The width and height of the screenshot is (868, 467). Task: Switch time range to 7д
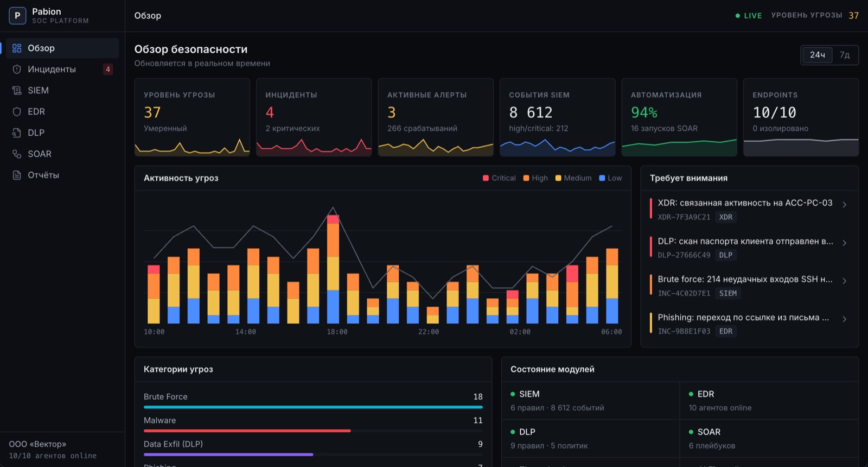tap(845, 55)
